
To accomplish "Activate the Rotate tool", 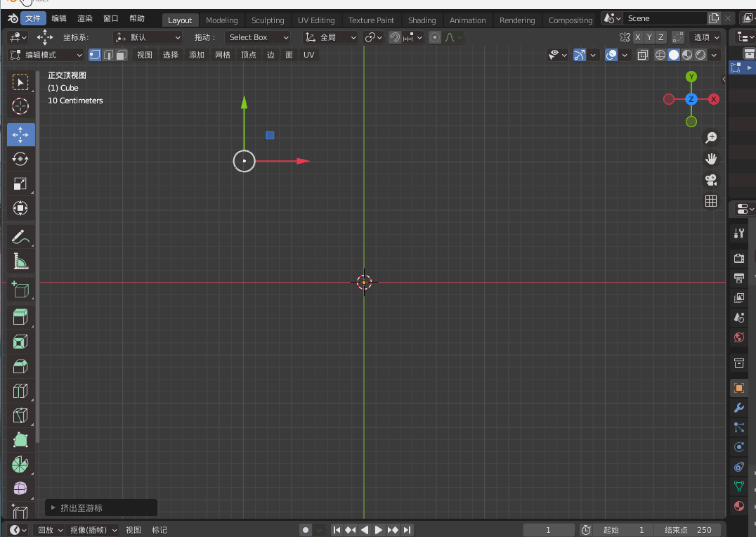I will pyautogui.click(x=20, y=160).
